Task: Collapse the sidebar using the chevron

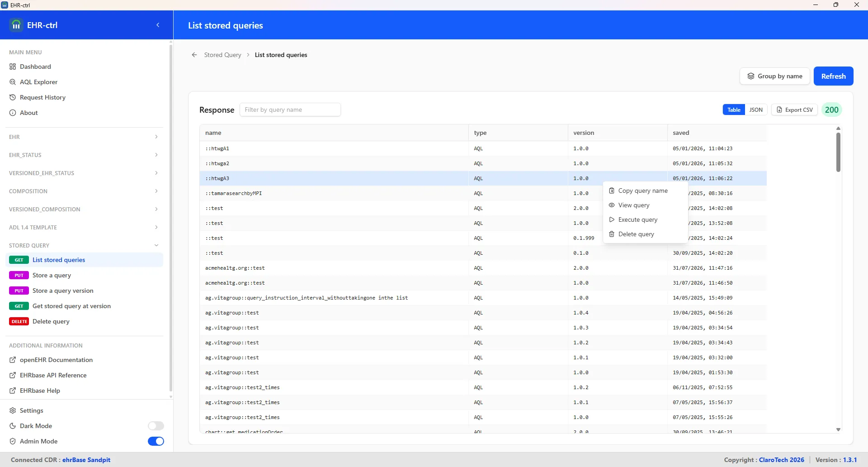Action: [158, 25]
